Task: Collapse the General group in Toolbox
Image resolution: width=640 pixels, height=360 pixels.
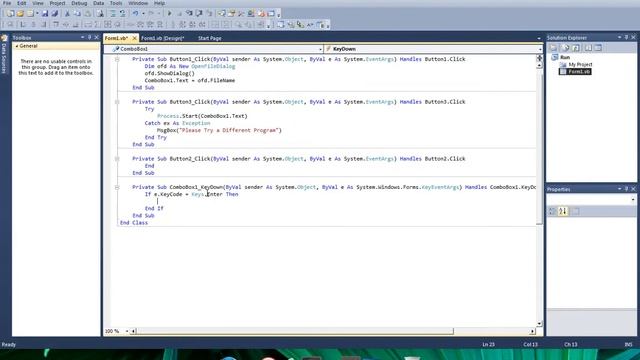Action: pos(17,46)
